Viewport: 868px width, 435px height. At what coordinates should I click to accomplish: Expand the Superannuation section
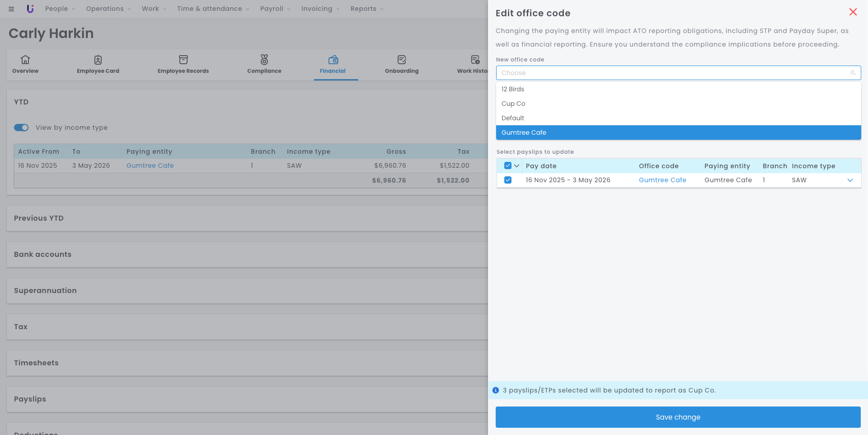click(x=247, y=291)
